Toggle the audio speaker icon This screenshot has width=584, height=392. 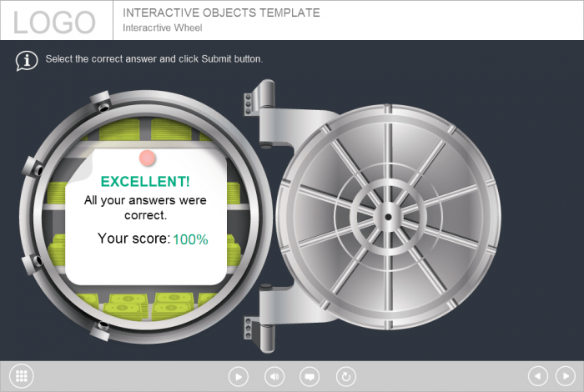point(274,377)
